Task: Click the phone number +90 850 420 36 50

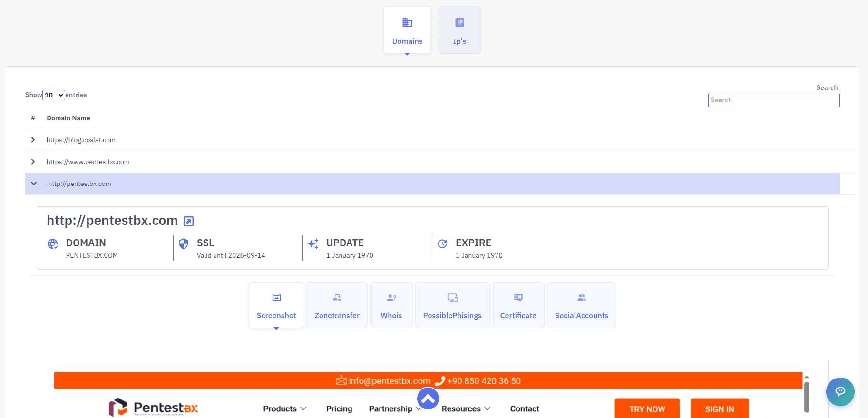Action: [484, 381]
